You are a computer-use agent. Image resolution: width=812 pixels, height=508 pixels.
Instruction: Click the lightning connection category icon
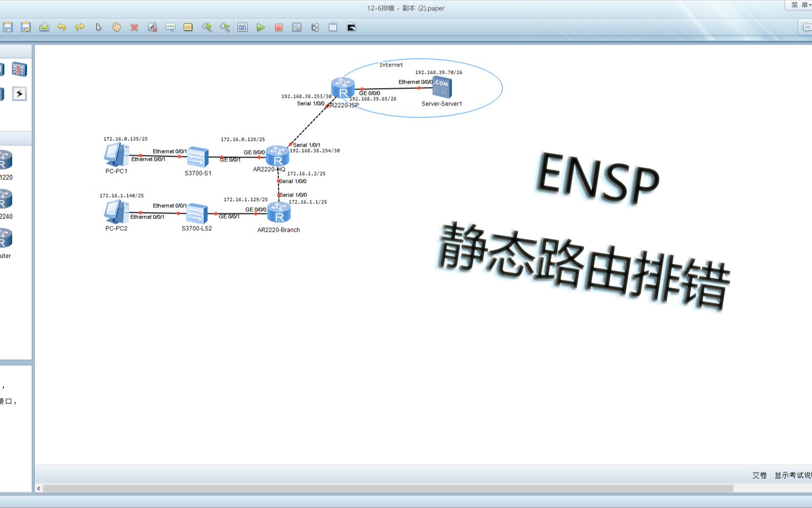[20, 93]
